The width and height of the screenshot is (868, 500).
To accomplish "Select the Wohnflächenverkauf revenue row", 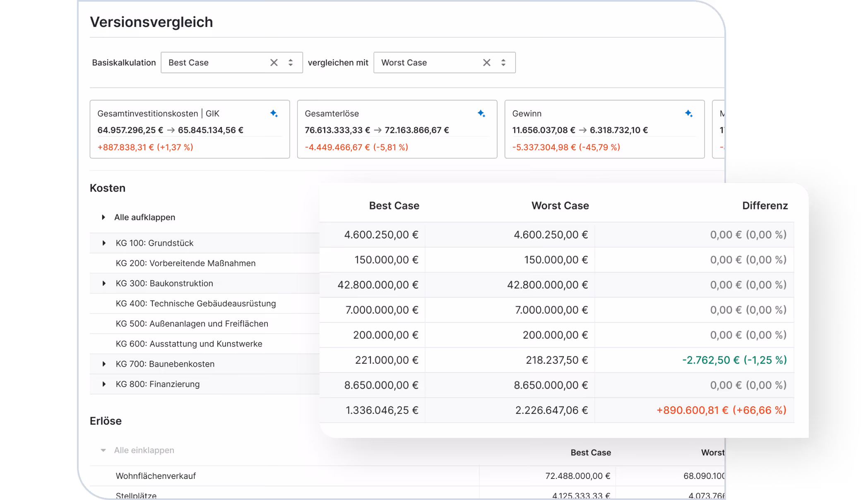I will tap(156, 476).
